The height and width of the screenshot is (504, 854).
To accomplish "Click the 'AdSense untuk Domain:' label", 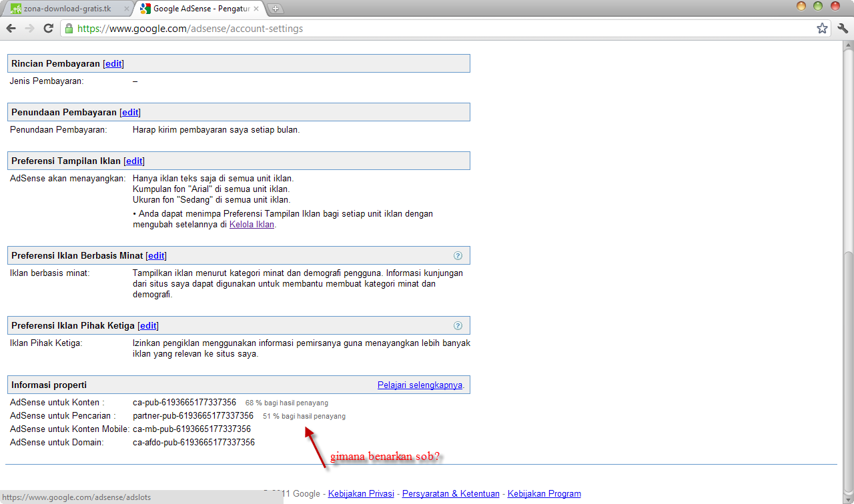I will tap(57, 443).
